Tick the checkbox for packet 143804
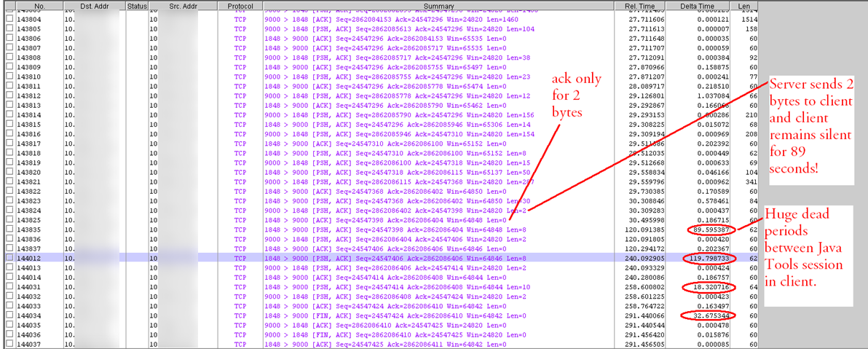 click(x=9, y=18)
